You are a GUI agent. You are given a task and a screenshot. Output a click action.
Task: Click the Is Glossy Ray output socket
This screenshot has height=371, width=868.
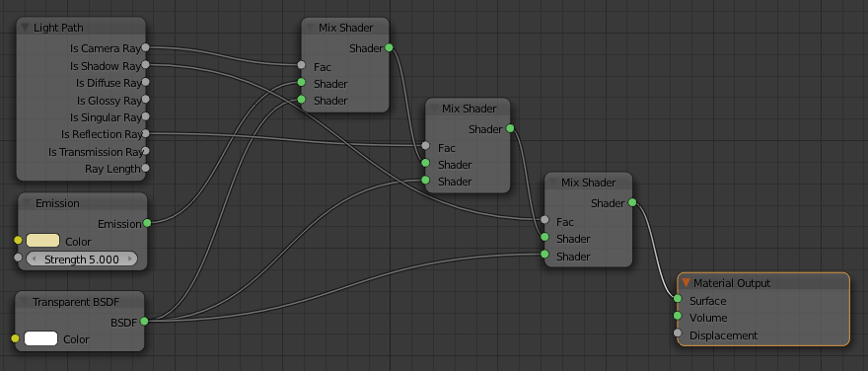[145, 99]
